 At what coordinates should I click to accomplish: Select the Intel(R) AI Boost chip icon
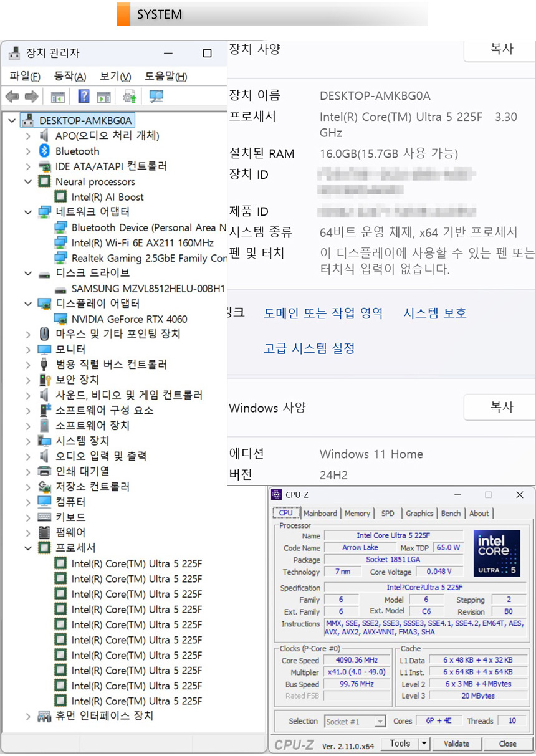pos(60,197)
